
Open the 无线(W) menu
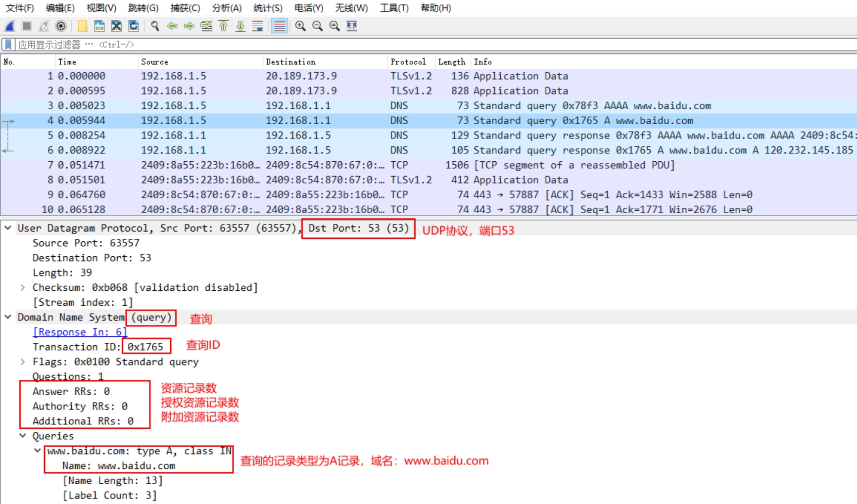[351, 8]
